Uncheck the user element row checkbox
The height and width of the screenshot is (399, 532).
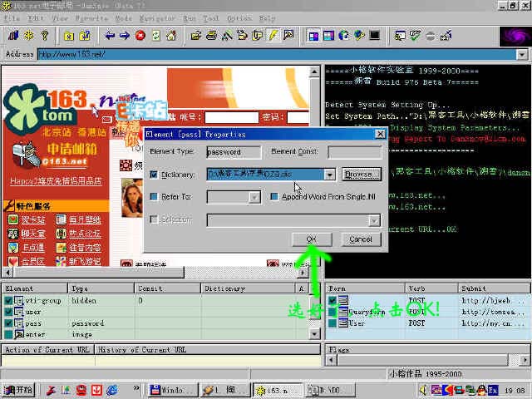point(8,312)
